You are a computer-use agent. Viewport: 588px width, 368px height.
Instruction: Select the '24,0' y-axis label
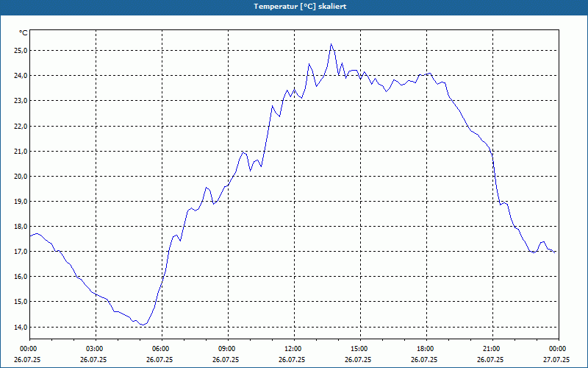coord(19,76)
